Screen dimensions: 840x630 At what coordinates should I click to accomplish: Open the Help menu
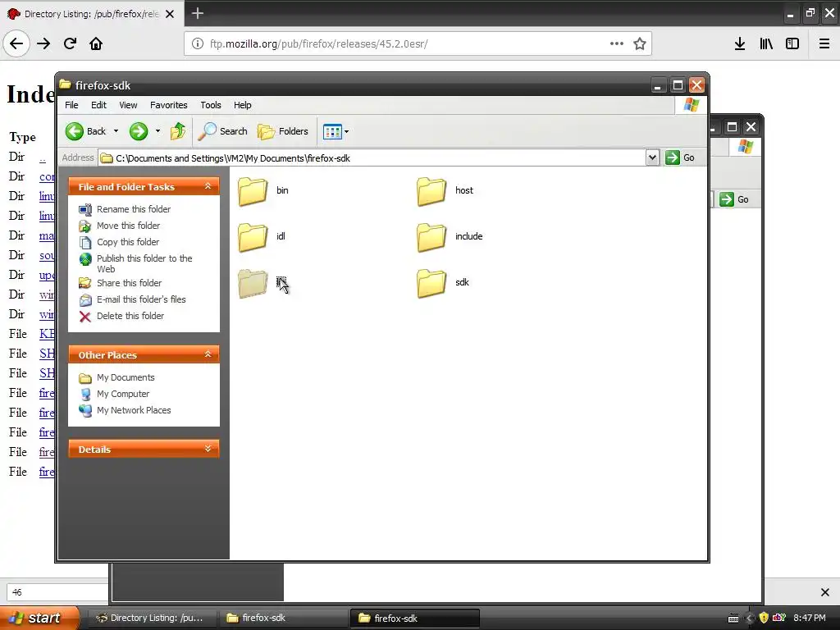coord(242,105)
